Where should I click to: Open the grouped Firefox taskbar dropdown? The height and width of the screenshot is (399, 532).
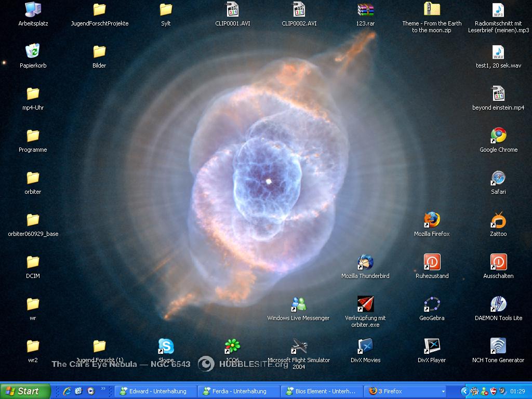click(443, 391)
